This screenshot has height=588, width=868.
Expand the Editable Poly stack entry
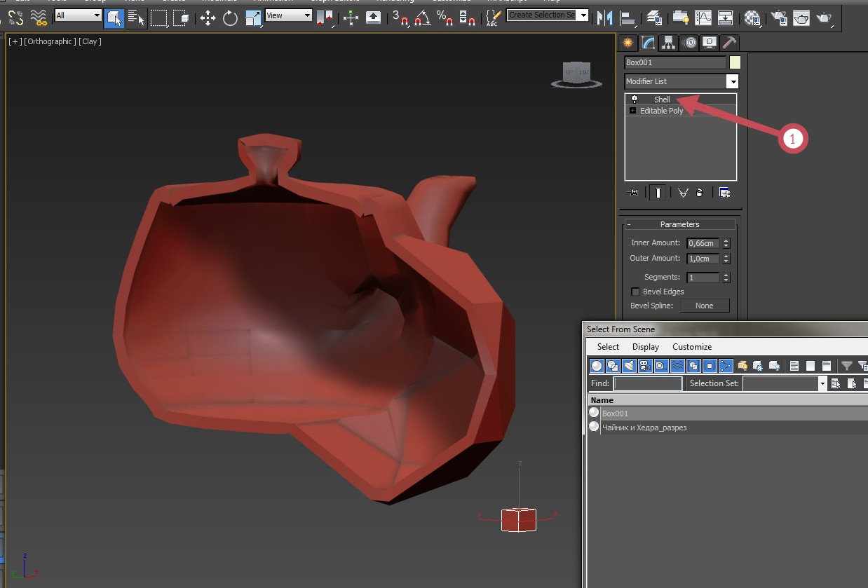click(x=633, y=111)
